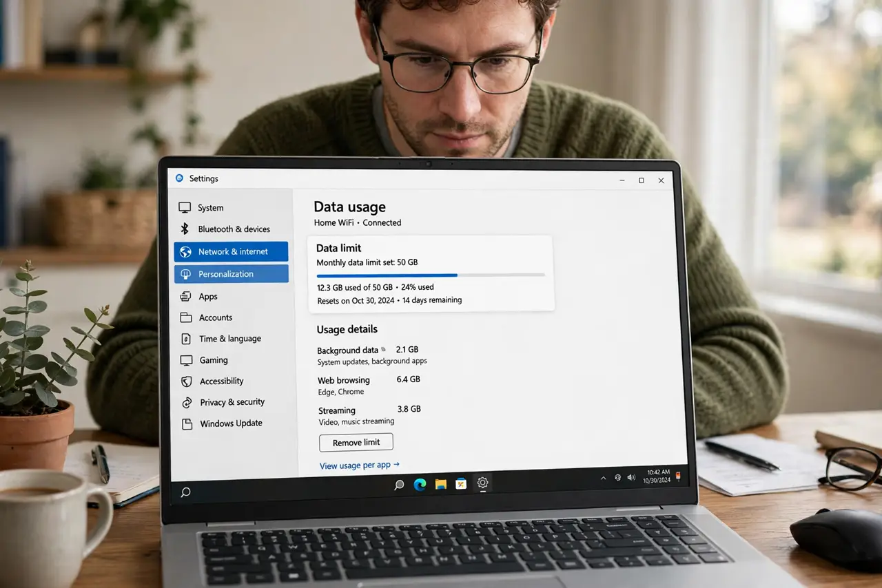Click the "Home WiFi · Connected" status text

click(358, 222)
